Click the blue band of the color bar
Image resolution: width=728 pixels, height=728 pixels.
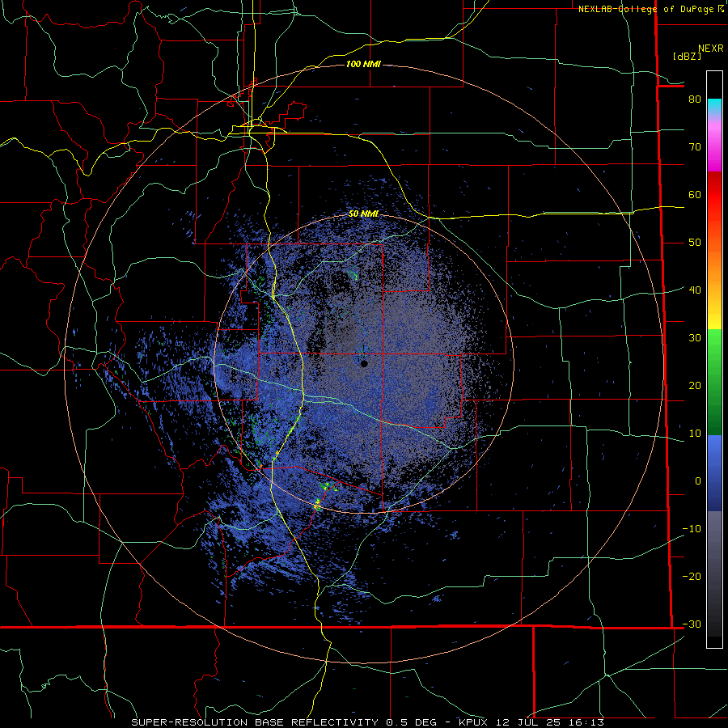point(714,472)
